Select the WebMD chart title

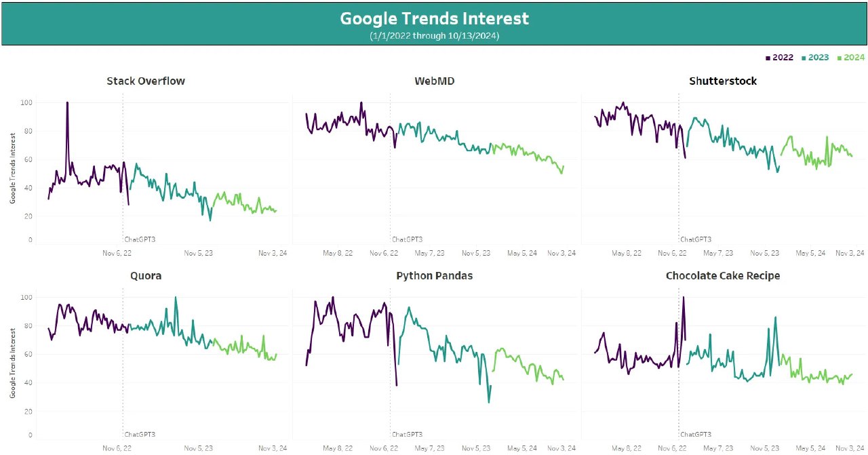coord(435,81)
